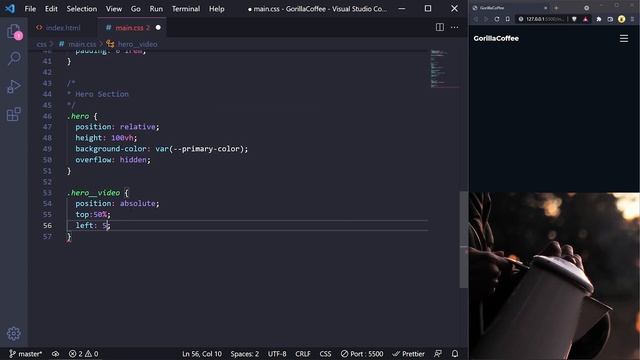Click the browser profile avatar

[621, 19]
